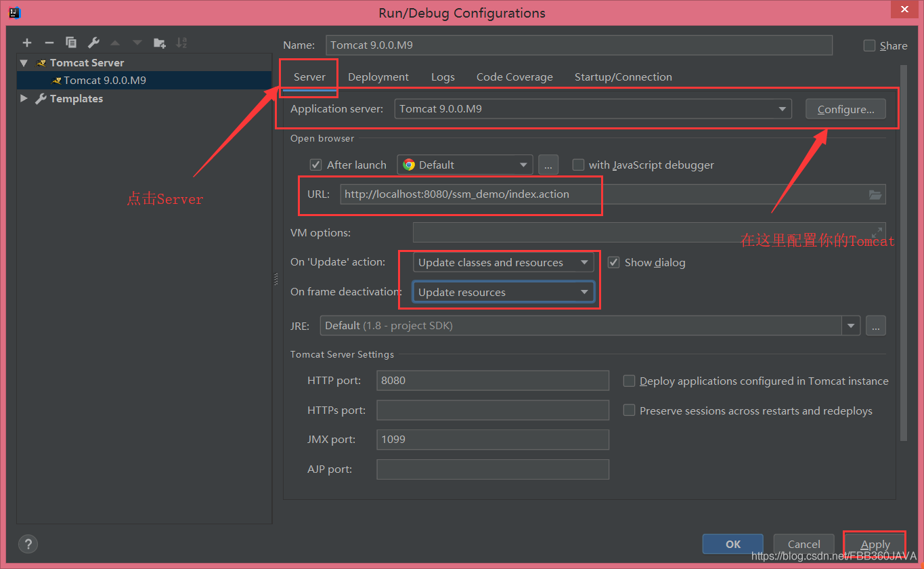
Task: Click the IntelliJ IDEA title bar icon
Action: [x=15, y=12]
